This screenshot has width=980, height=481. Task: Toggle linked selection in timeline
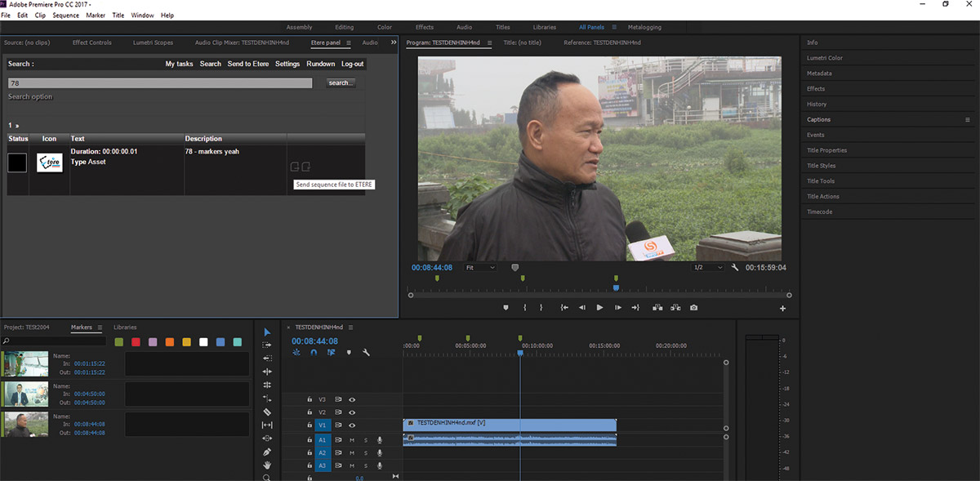coord(332,353)
